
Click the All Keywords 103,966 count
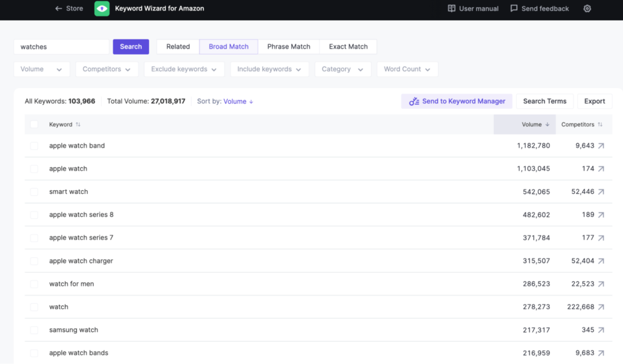click(60, 101)
